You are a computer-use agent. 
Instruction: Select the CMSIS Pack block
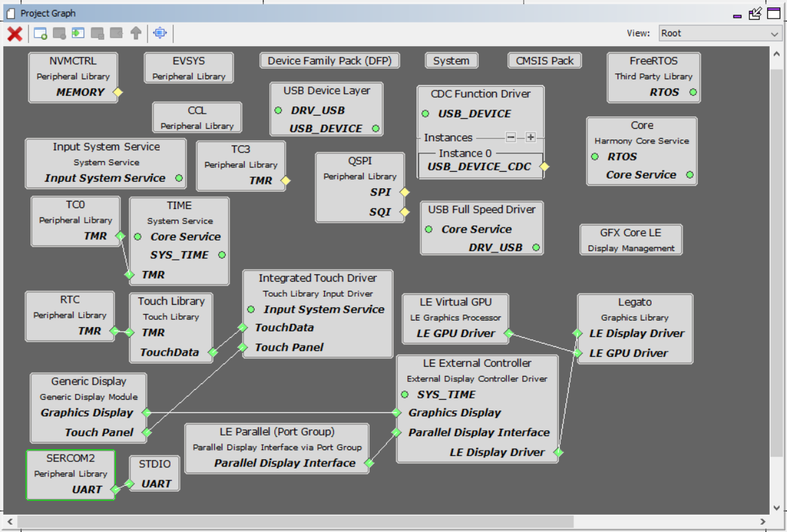(x=544, y=61)
